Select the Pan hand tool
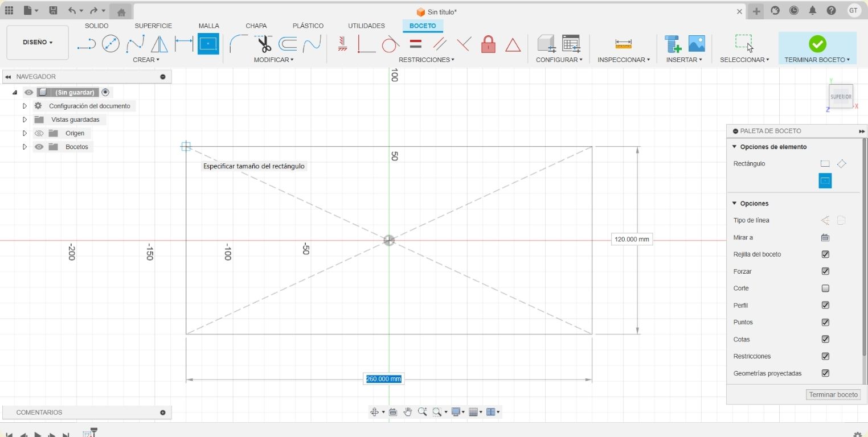 pos(408,412)
